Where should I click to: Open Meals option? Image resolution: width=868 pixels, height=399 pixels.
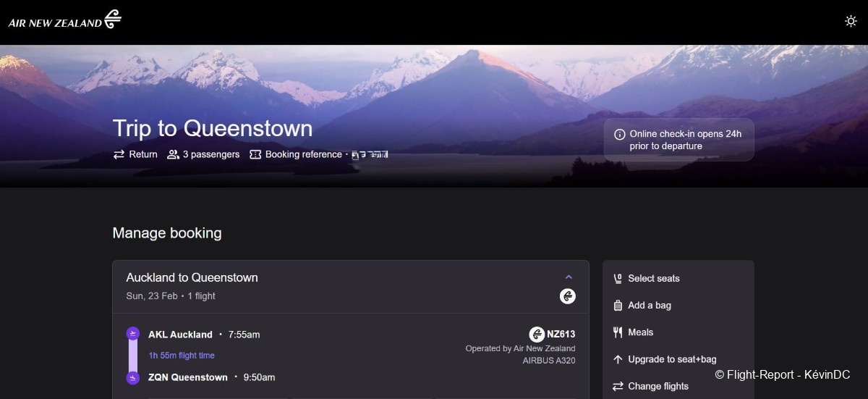[678, 332]
